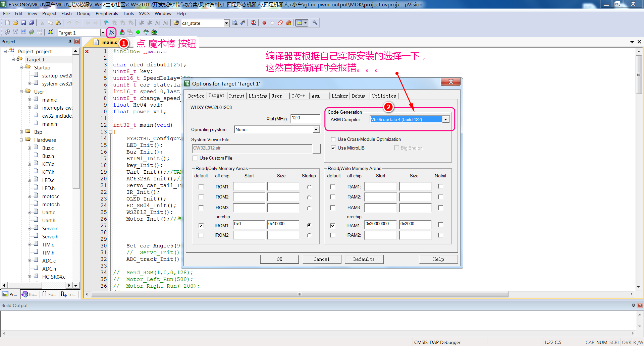This screenshot has width=644, height=346.
Task: Start the debug session icon
Action: tap(254, 23)
